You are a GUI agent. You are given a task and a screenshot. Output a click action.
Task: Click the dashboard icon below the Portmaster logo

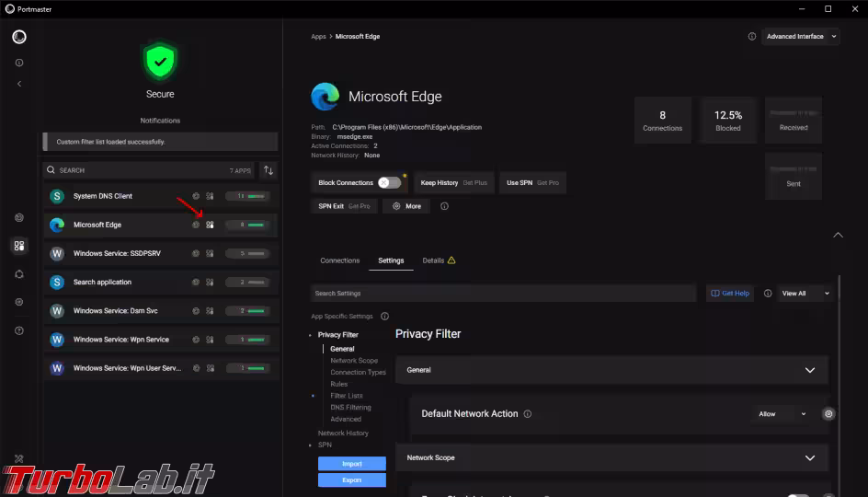click(x=19, y=63)
